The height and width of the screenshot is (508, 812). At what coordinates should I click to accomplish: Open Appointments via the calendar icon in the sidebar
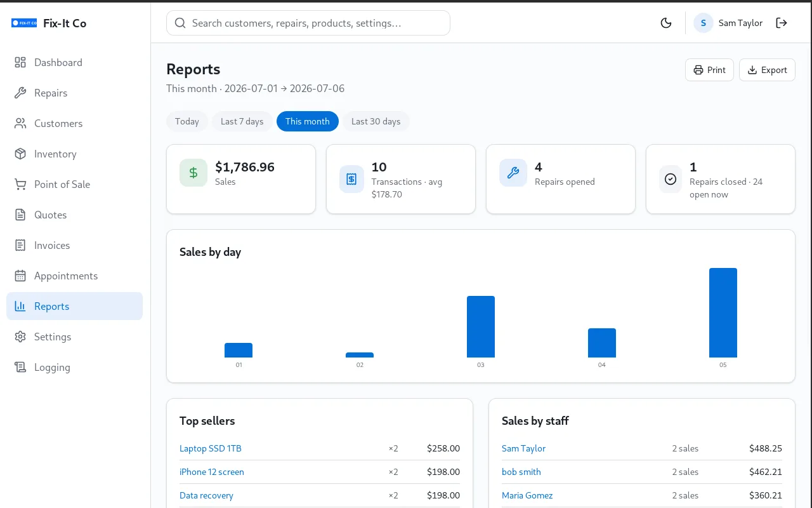(20, 276)
